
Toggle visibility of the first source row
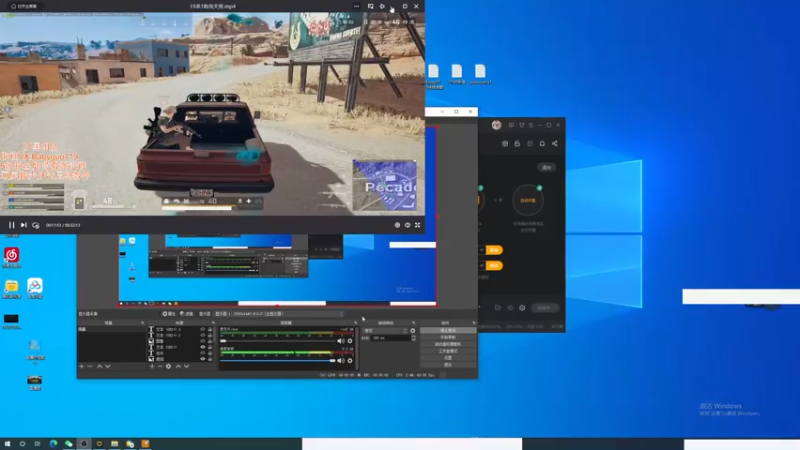pos(203,330)
